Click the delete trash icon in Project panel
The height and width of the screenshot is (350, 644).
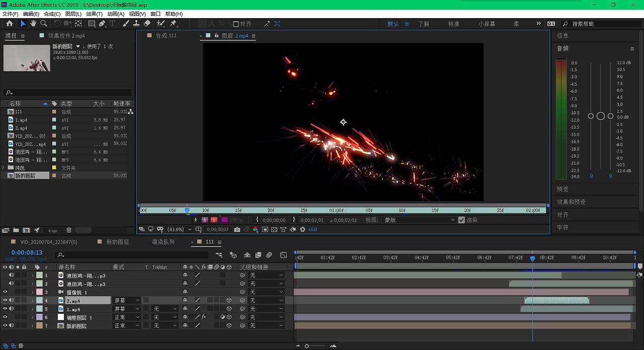tap(69, 230)
